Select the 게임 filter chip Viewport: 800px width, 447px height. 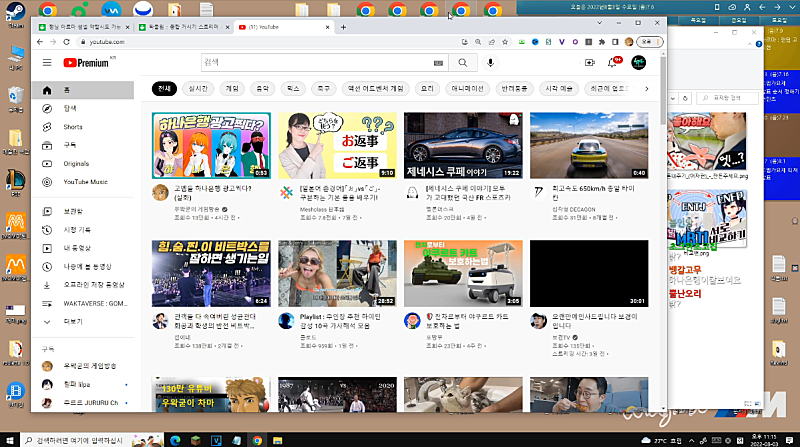(x=232, y=89)
